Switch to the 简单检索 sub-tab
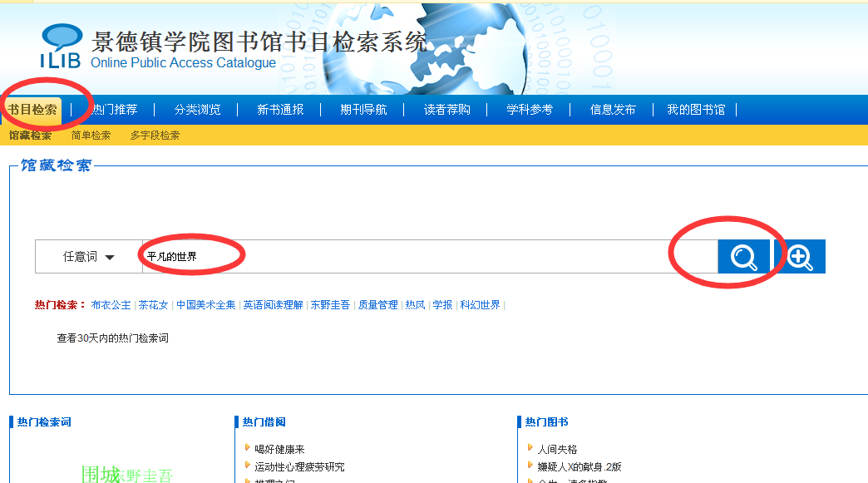Image resolution: width=868 pixels, height=483 pixels. 91,136
